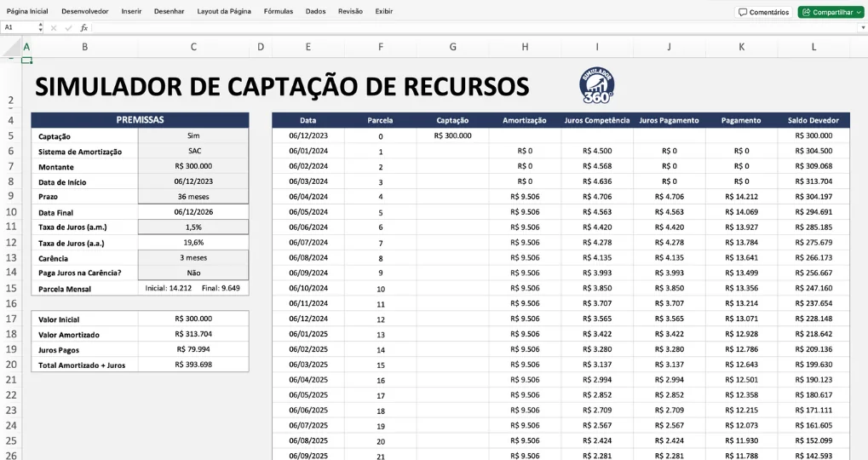Click the Name Box stepper arrows

(x=40, y=27)
